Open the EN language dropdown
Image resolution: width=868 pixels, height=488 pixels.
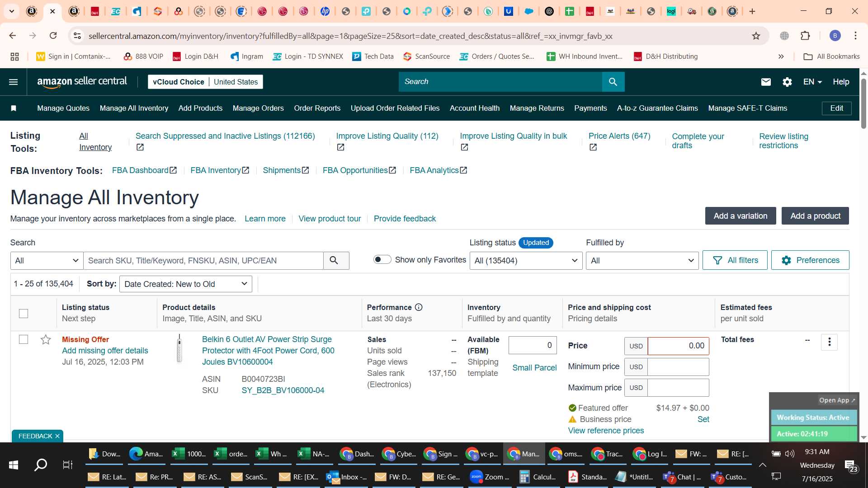(812, 82)
